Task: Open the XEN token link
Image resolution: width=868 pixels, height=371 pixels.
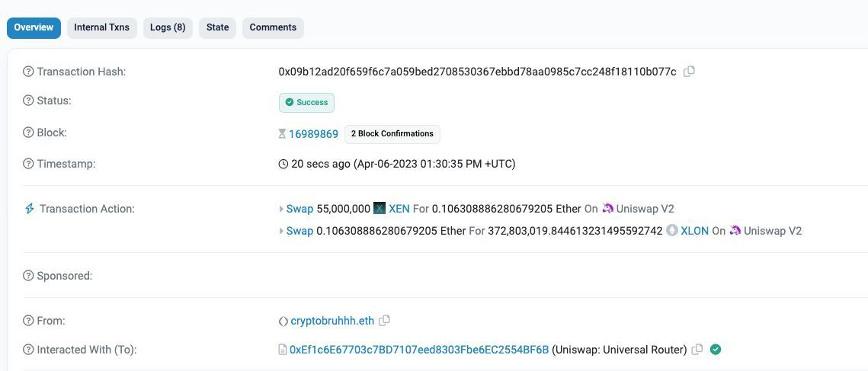Action: (399, 209)
